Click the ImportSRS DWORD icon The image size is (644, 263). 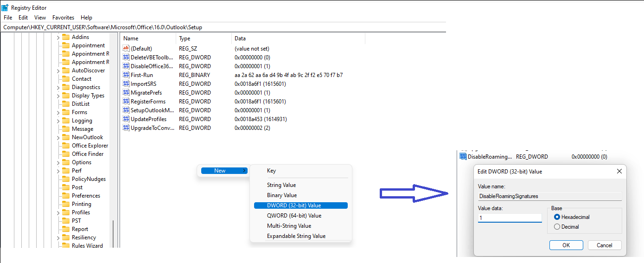tap(126, 83)
